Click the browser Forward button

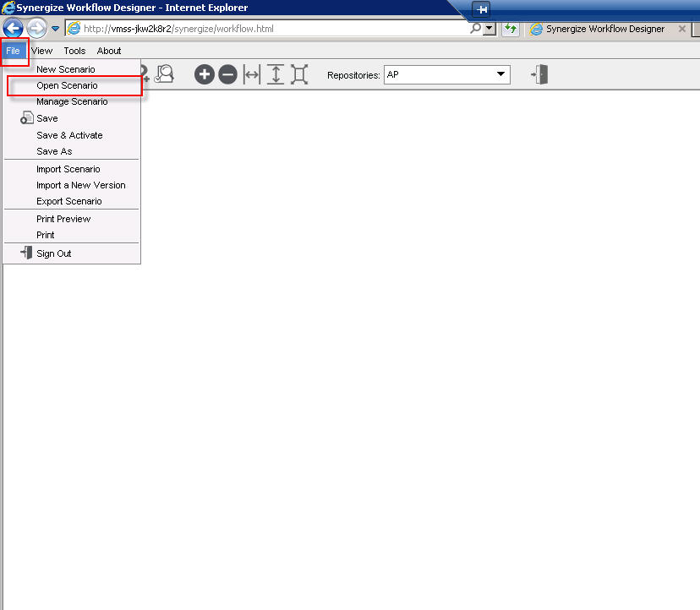click(x=36, y=29)
